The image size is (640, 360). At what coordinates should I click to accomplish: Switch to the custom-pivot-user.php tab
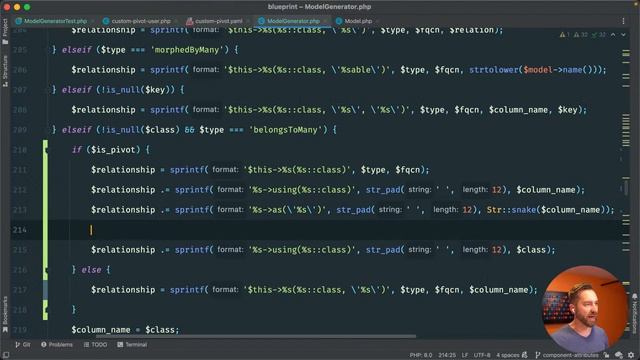(140, 21)
